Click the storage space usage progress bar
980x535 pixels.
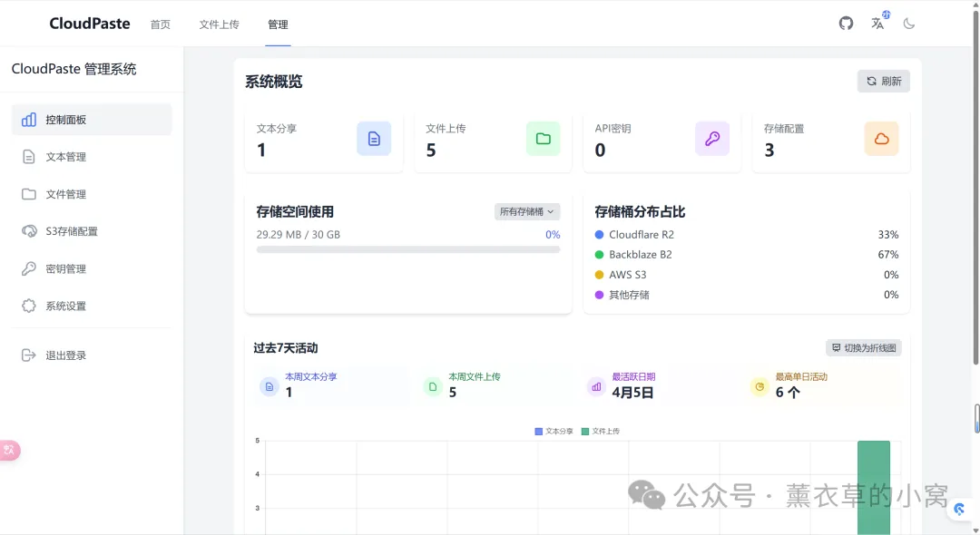407,249
